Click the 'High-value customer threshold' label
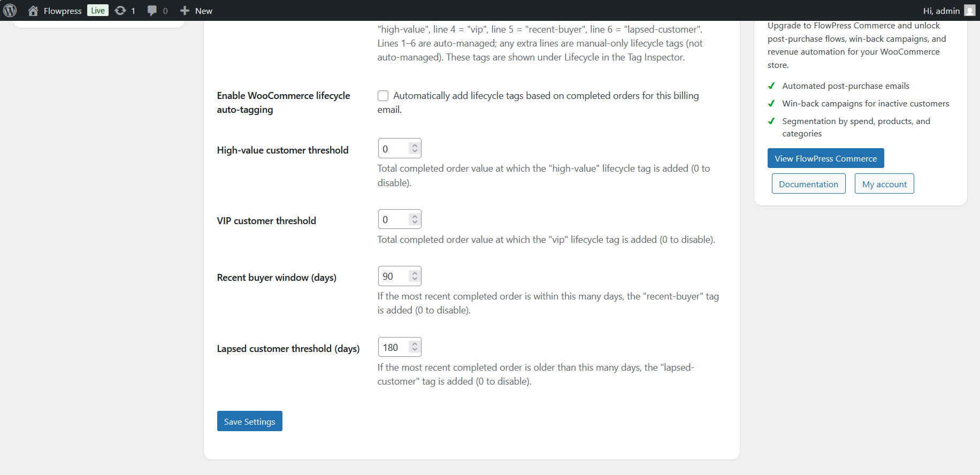Screen dimensions: 980x475 [283, 150]
